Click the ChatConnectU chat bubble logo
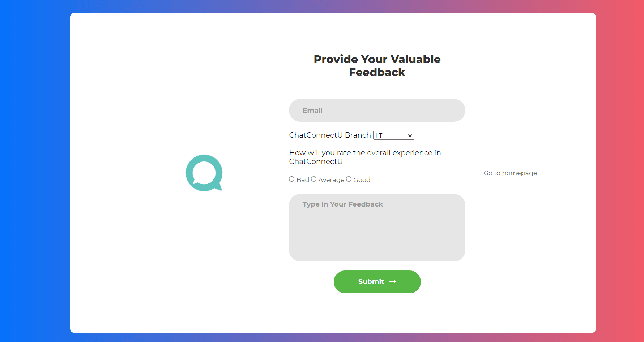Image resolution: width=644 pixels, height=342 pixels. pyautogui.click(x=204, y=173)
